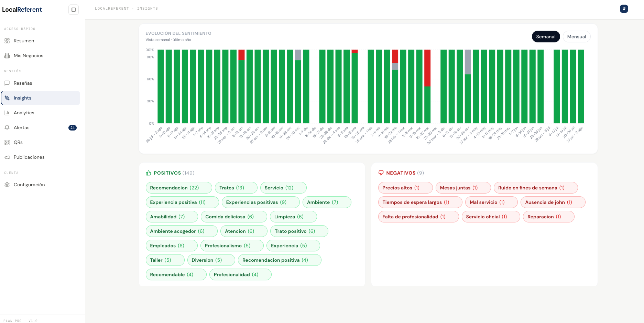Select the Recomendacion positiva (4) tag

click(x=280, y=260)
